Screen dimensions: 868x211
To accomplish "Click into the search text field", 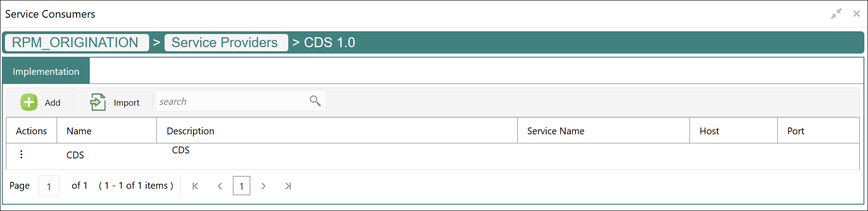I will [231, 101].
